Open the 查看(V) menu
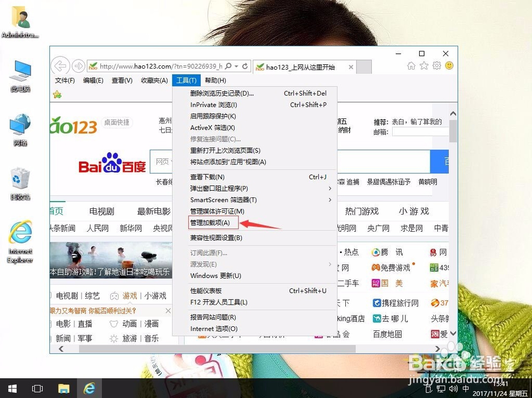Viewport: 532px width, 398px height. coord(122,80)
